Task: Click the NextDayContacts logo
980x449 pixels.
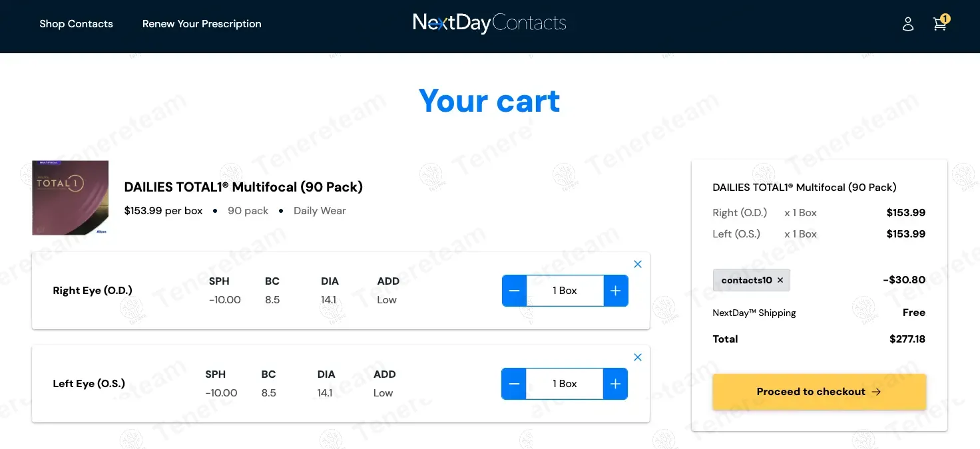Action: pos(489,23)
